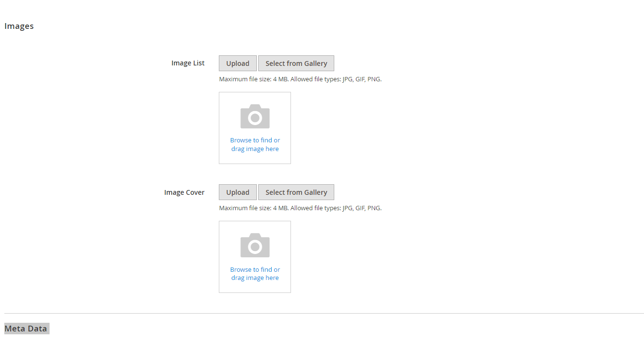Browse to find an Image Cover file
The width and height of the screenshot is (644, 342).
255,274
